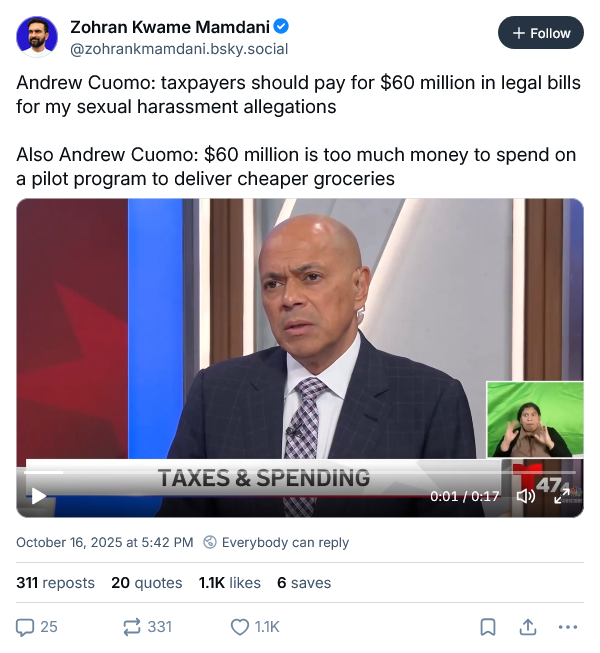Open the share upload icon
Image resolution: width=600 pixels, height=653 pixels.
pos(528,627)
